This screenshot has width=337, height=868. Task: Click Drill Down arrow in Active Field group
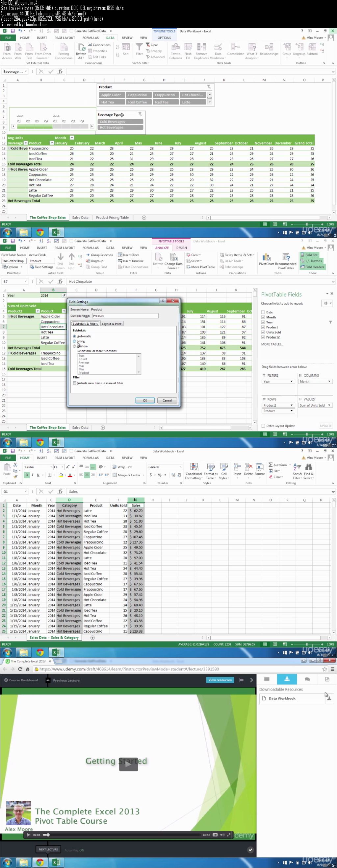coord(60,261)
